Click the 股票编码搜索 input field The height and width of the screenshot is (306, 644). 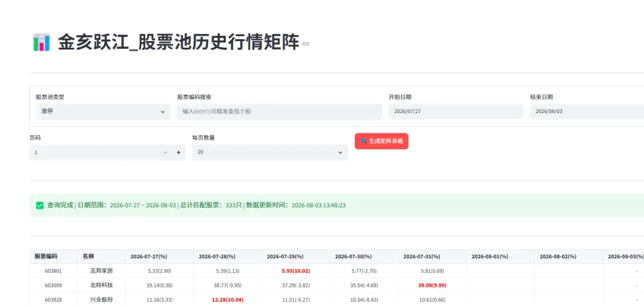tap(279, 111)
